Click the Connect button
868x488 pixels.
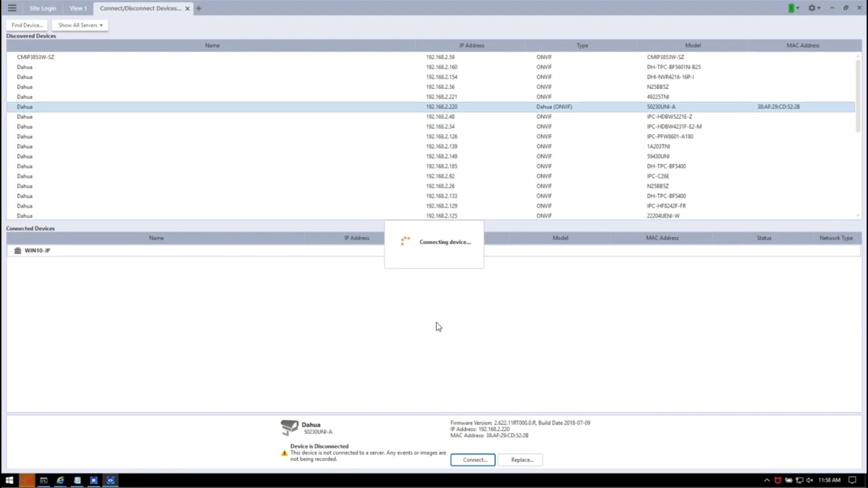[472, 460]
